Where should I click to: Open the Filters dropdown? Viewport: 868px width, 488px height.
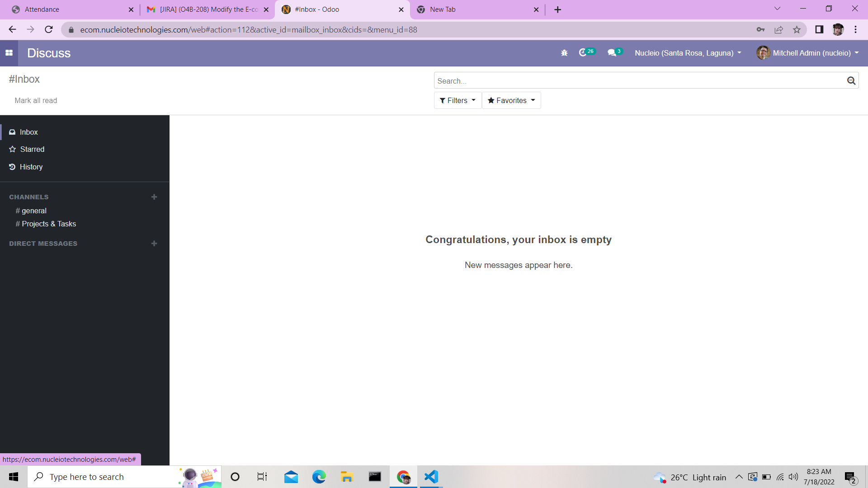click(458, 100)
